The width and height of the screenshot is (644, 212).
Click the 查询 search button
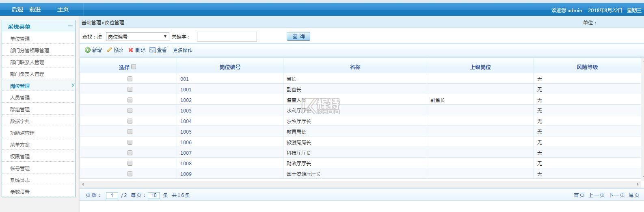pyautogui.click(x=298, y=37)
